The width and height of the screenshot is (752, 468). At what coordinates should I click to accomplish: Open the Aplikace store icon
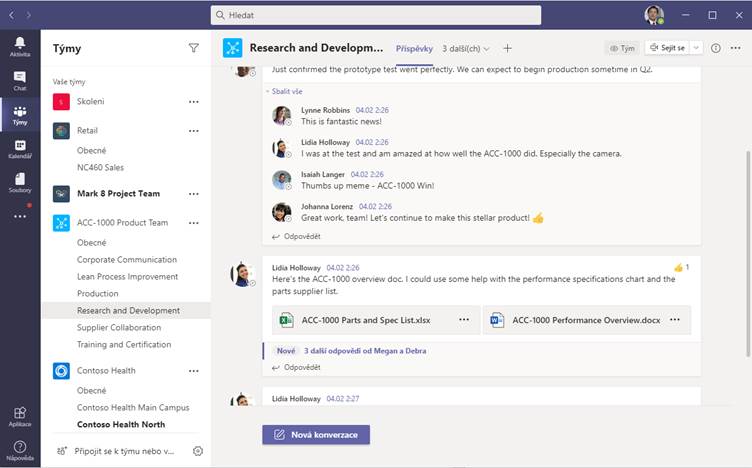click(x=20, y=417)
